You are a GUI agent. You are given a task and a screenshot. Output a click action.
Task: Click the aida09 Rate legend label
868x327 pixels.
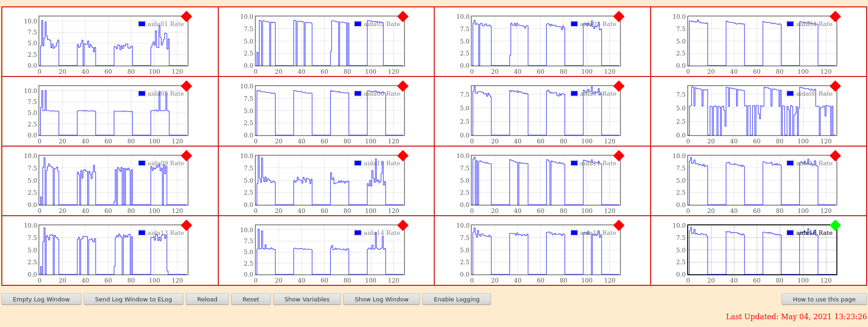pos(166,163)
